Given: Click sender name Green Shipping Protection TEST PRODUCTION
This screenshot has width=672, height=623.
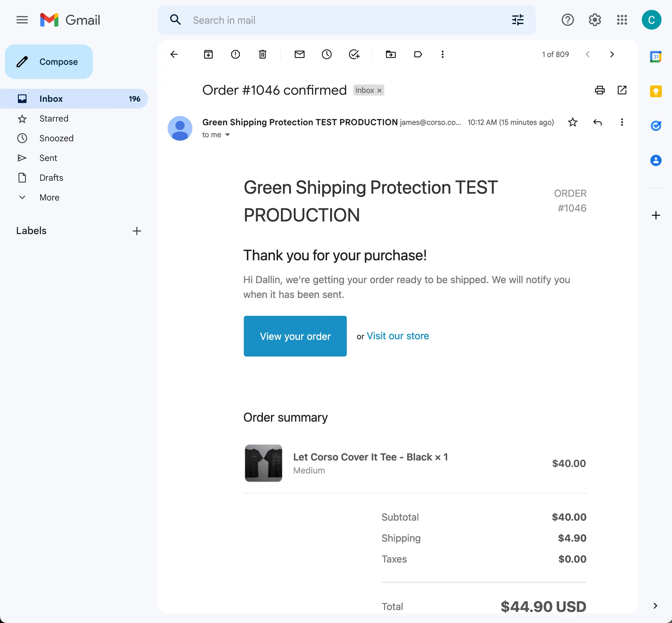Looking at the screenshot, I should coord(300,122).
